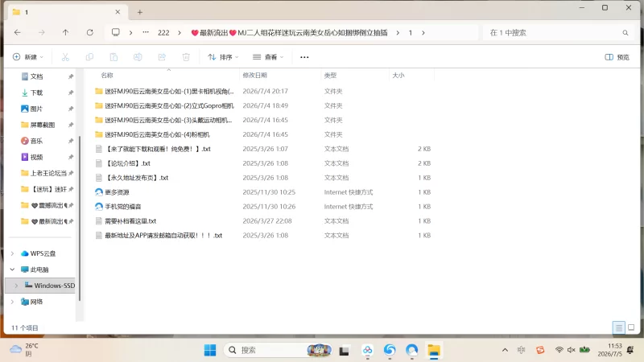Click the Forward navigation arrow
The width and height of the screenshot is (644, 362).
[42, 32]
